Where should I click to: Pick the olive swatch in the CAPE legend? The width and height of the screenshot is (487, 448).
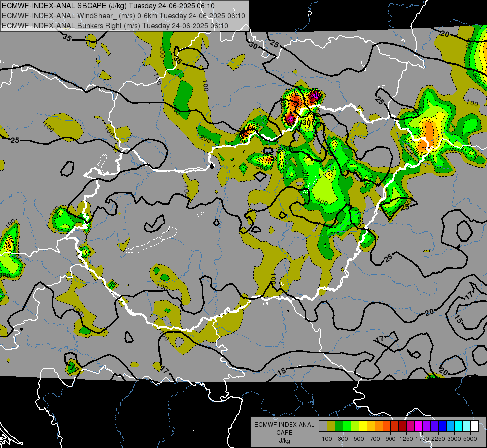(x=331, y=426)
